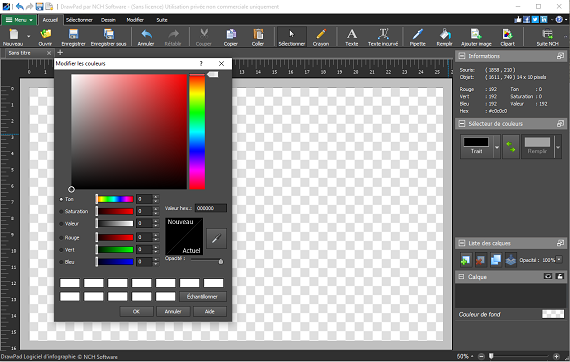The image size is (570, 362).
Task: Toggle Calque layer visibility eye
Action: (548, 277)
